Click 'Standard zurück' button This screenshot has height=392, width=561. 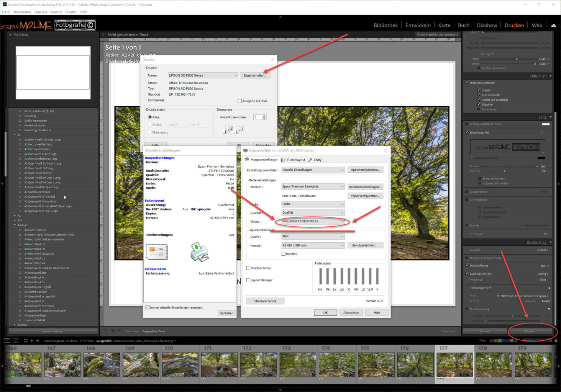click(x=265, y=301)
